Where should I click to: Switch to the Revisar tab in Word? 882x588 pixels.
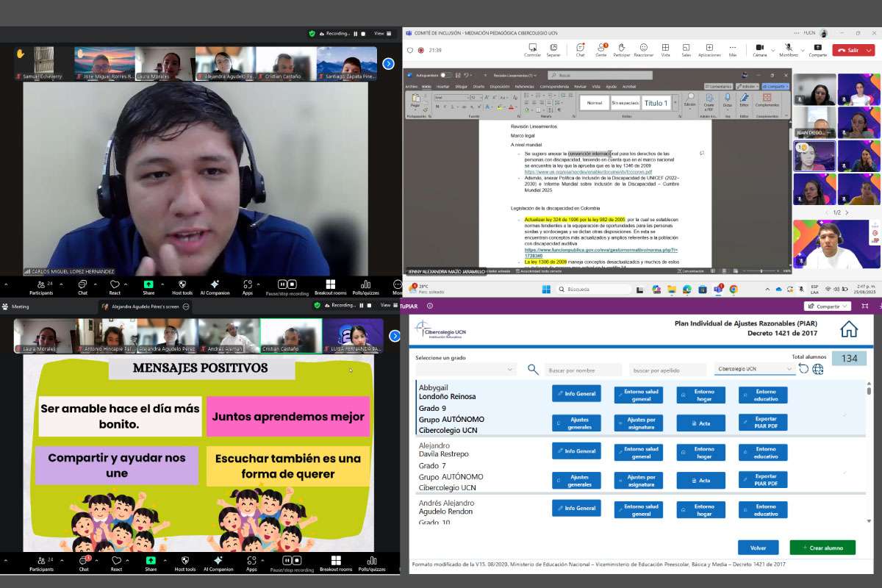coord(580,86)
